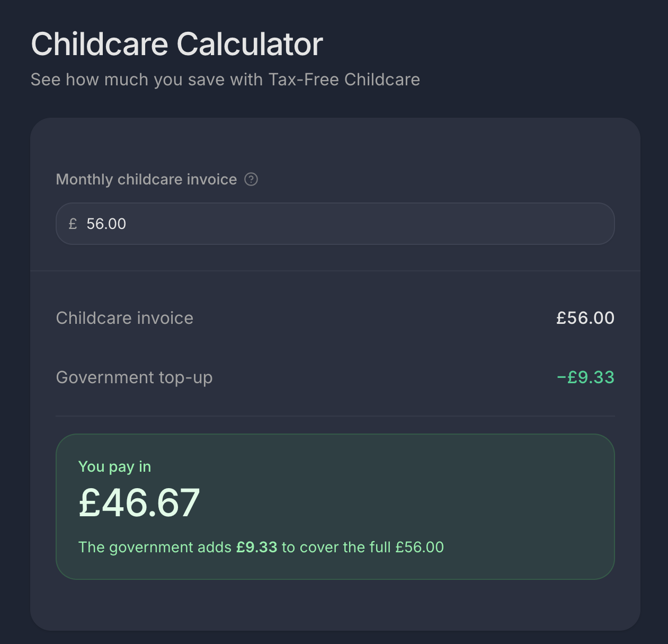
Task: Click the £56.00 childcare invoice value
Action: (x=585, y=318)
